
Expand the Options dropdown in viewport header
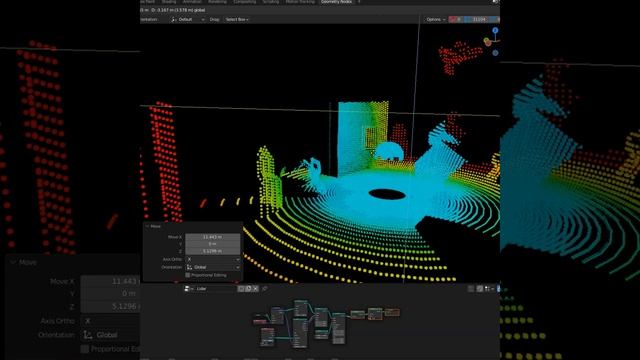point(435,20)
